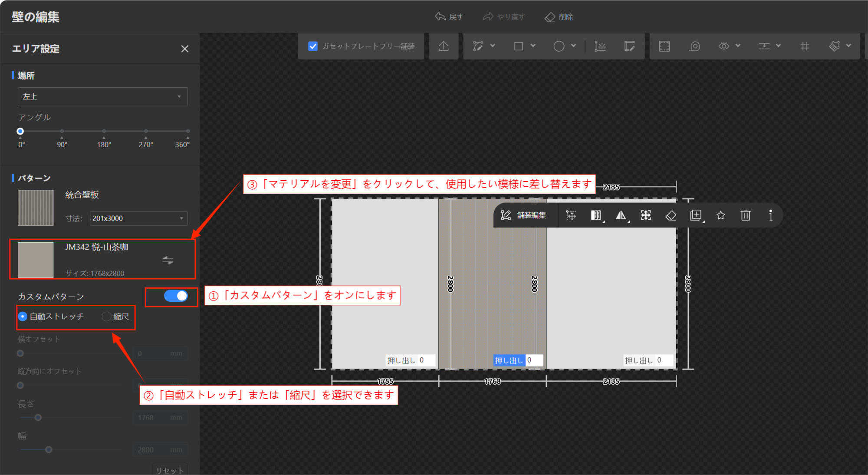Click the info icon in floating toolbar
The width and height of the screenshot is (868, 475).
(x=771, y=215)
